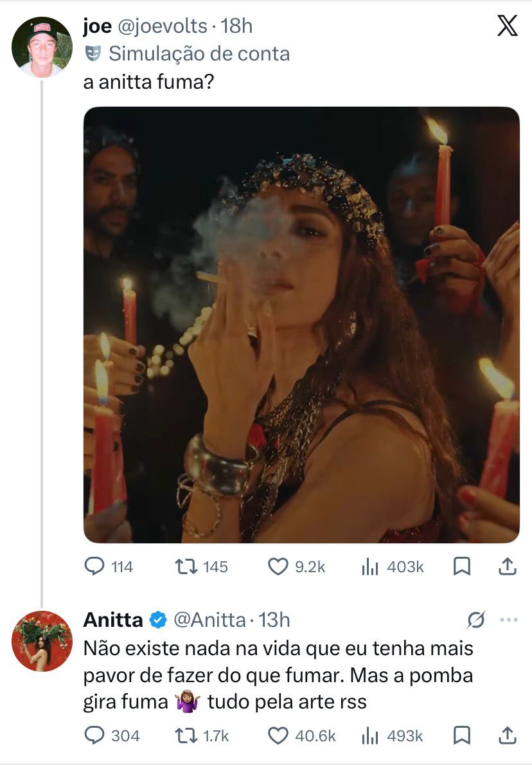
Task: Open Anitta's profile avatar
Action: pos(42,640)
